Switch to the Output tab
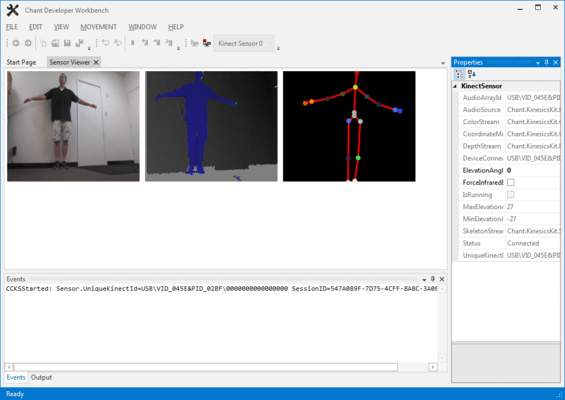The image size is (565, 400). 41,377
